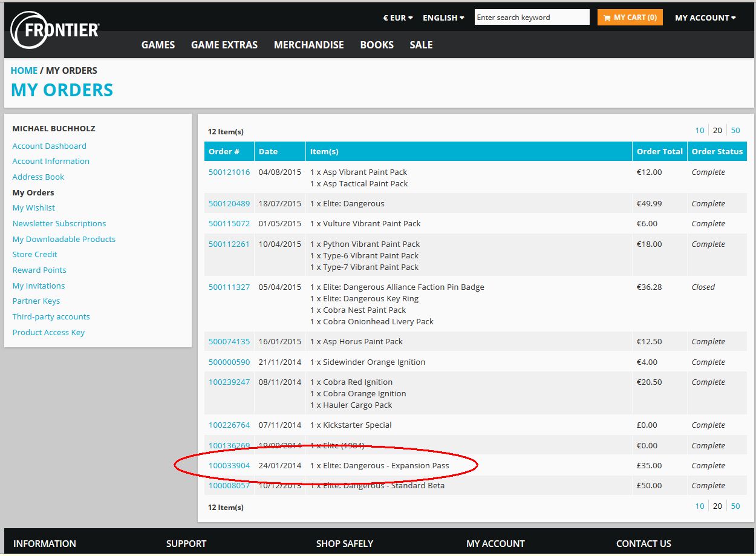
Task: Click the 'Closed' order status
Action: point(703,287)
